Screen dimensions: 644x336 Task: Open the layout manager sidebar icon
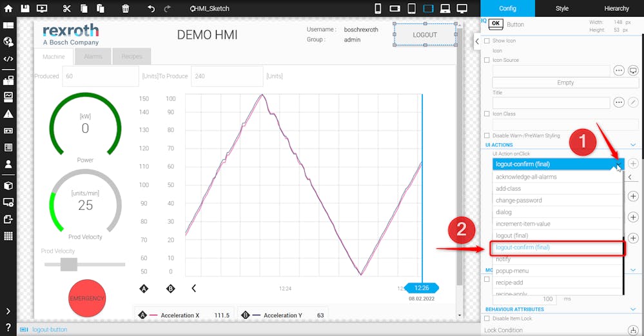(x=8, y=25)
